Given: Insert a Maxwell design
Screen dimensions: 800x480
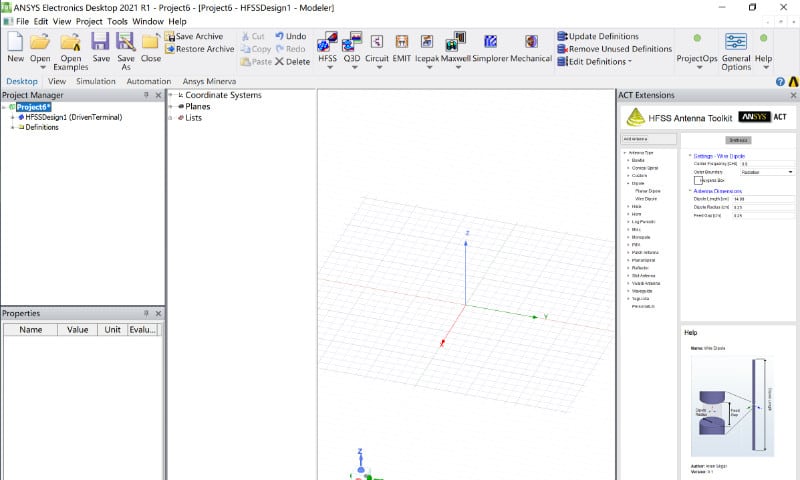Looking at the screenshot, I should [x=456, y=42].
